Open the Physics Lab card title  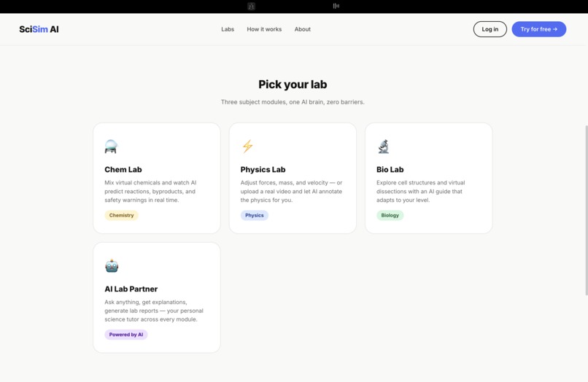(x=263, y=169)
